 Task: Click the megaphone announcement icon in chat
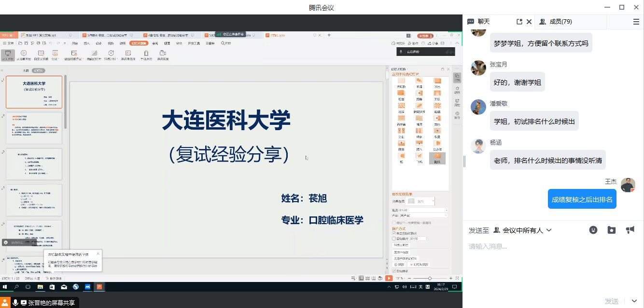(630, 230)
